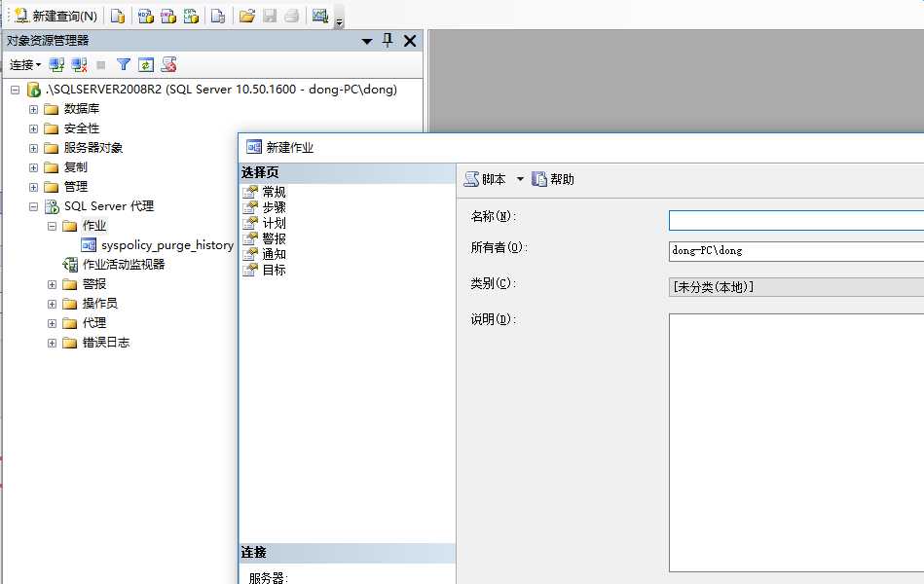The width and height of the screenshot is (924, 584).
Task: Expand the 管理 folder
Action: [x=33, y=188]
